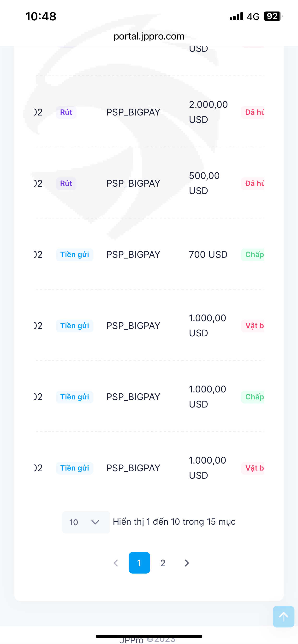Tap the cellular signal strength icon
The height and width of the screenshot is (644, 298).
(236, 16)
